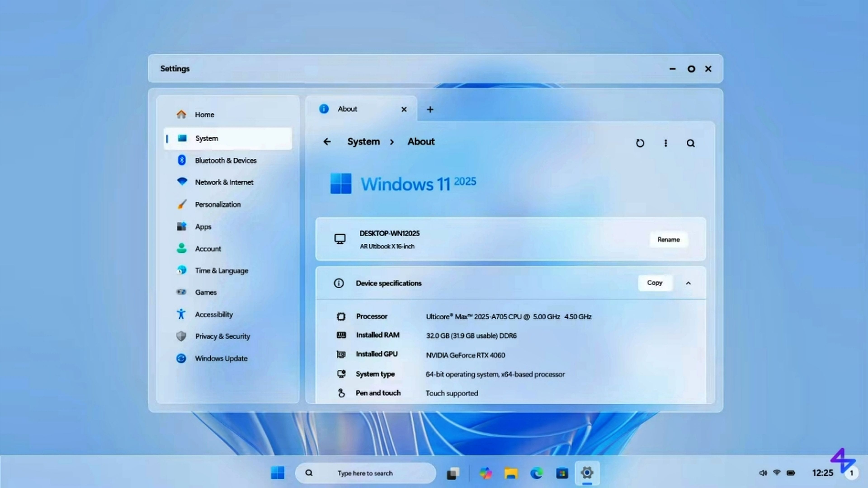
Task: Open Windows Update settings
Action: click(x=227, y=358)
